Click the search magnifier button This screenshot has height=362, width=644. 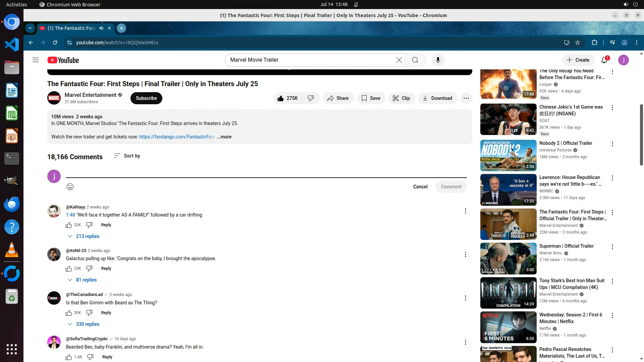click(x=415, y=60)
